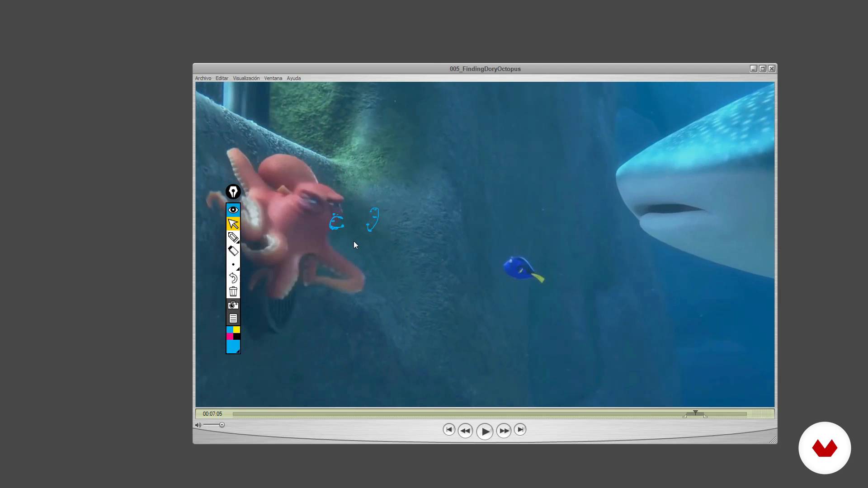Close the 005_FindingDoryOctopus window
Screen dimensions: 868x488
772,69
